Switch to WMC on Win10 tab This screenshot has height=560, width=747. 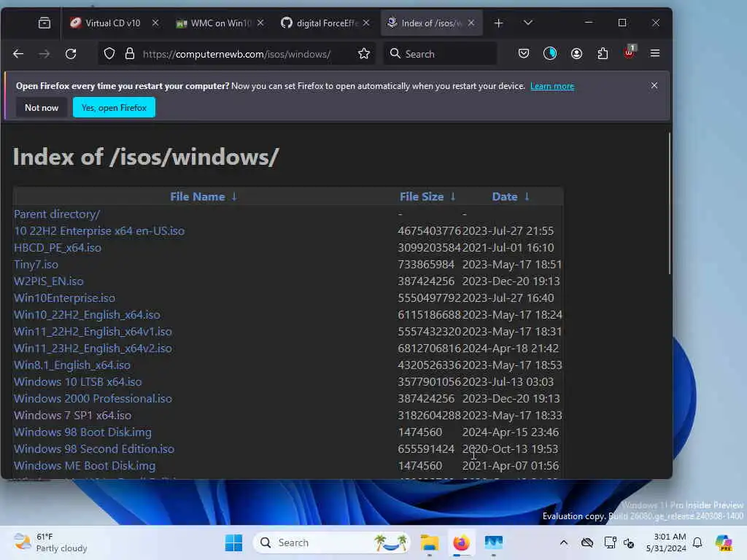pos(219,23)
